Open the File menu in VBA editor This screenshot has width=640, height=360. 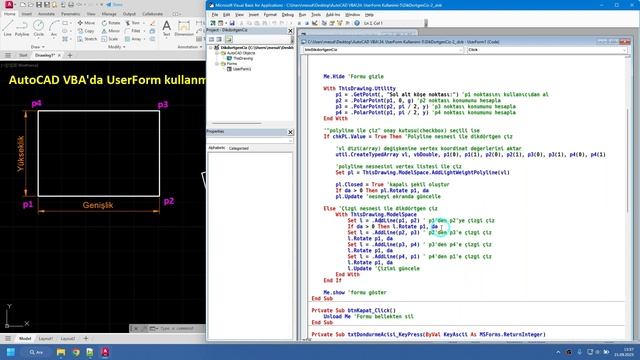[x=215, y=15]
